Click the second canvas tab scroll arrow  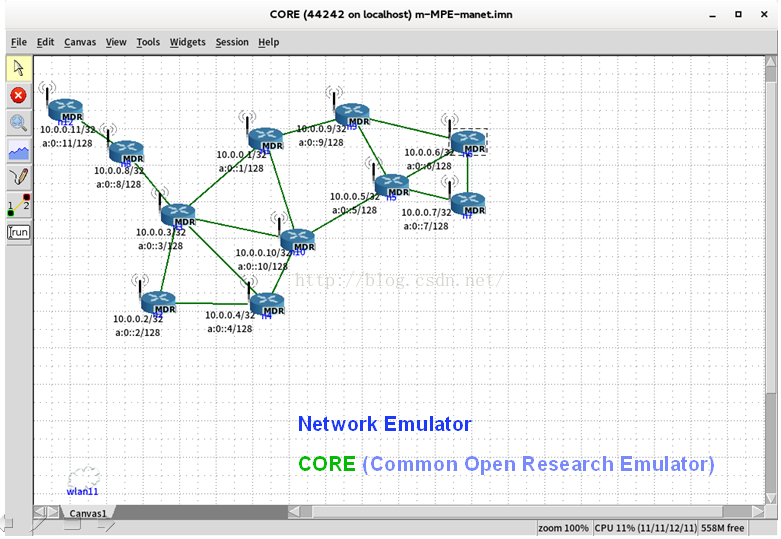coord(52,512)
